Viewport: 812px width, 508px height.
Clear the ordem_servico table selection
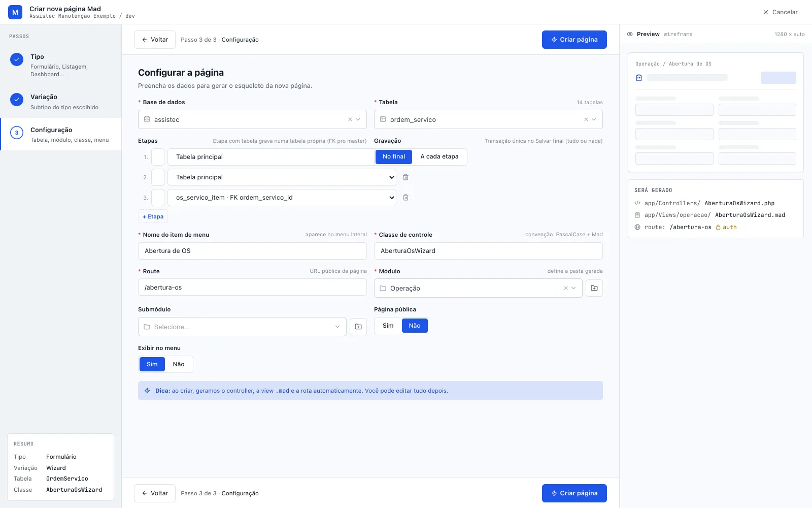(x=586, y=119)
